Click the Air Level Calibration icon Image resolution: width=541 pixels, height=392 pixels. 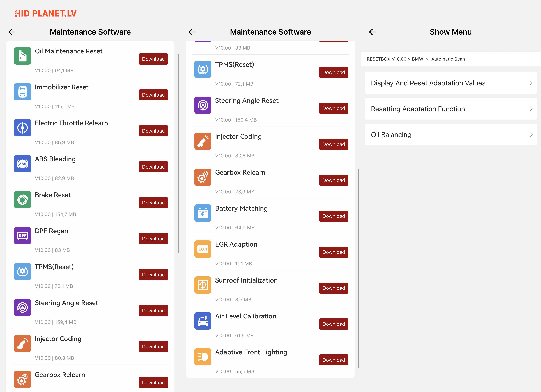click(203, 321)
